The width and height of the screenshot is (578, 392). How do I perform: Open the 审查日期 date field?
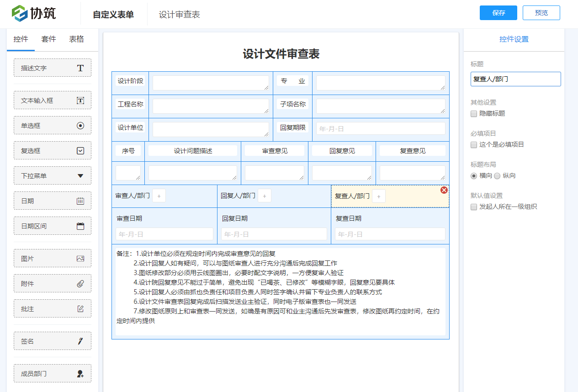(x=164, y=234)
